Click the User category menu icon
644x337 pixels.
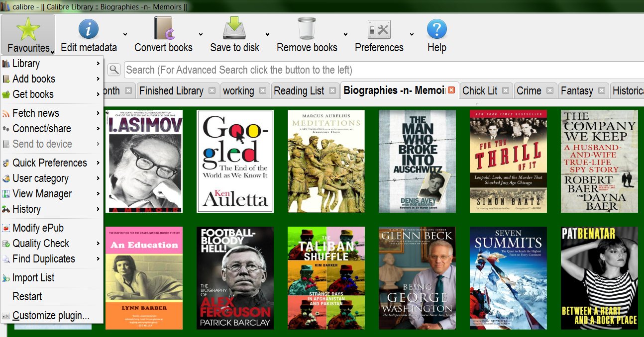6,178
